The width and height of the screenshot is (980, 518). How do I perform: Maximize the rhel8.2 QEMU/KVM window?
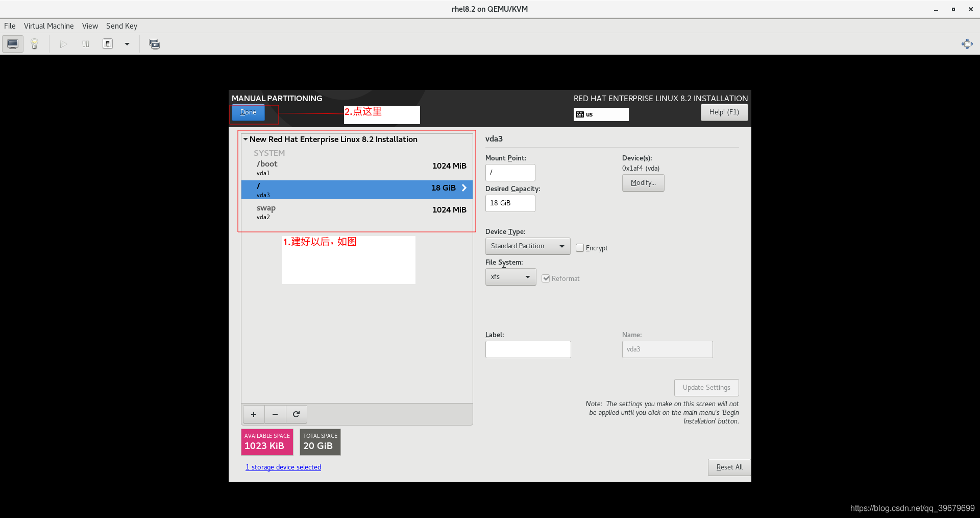(x=953, y=9)
